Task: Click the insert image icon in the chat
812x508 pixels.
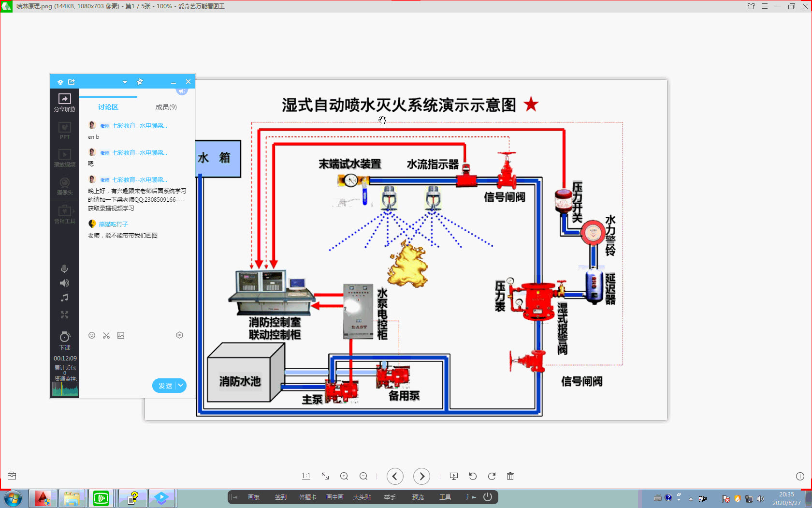Action: (x=121, y=335)
